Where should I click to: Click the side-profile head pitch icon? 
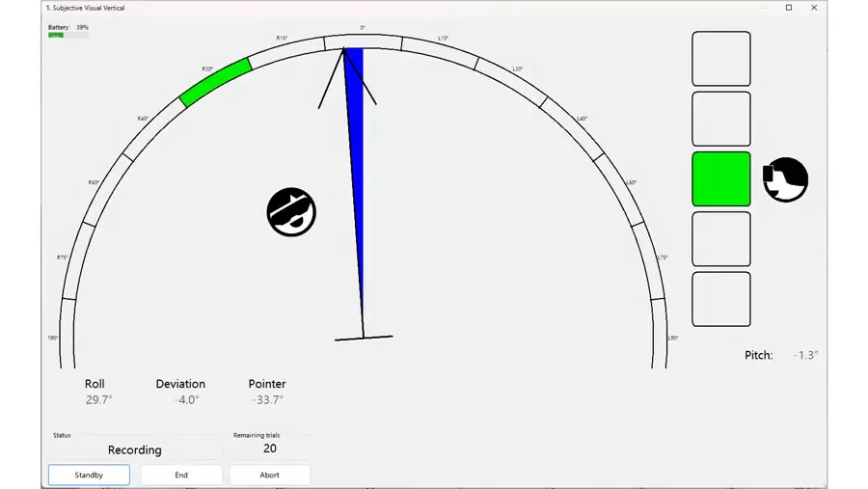785,179
